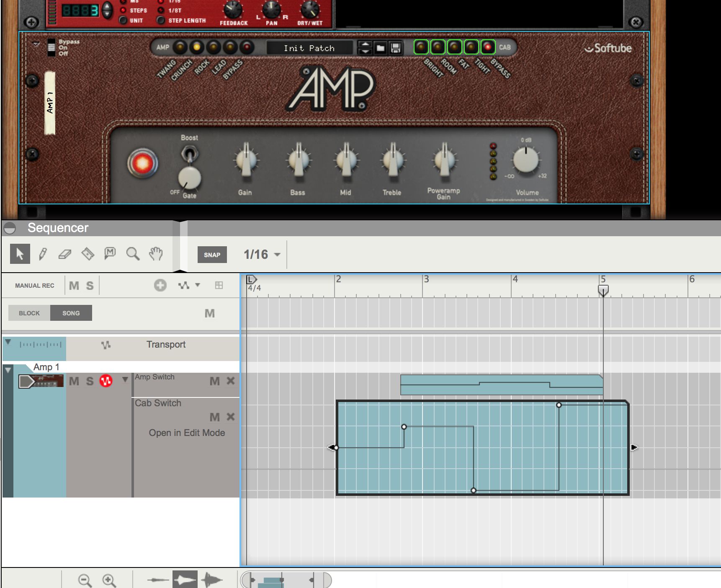The height and width of the screenshot is (588, 721).
Task: Enable the Crunch amp model
Action: coord(197,47)
